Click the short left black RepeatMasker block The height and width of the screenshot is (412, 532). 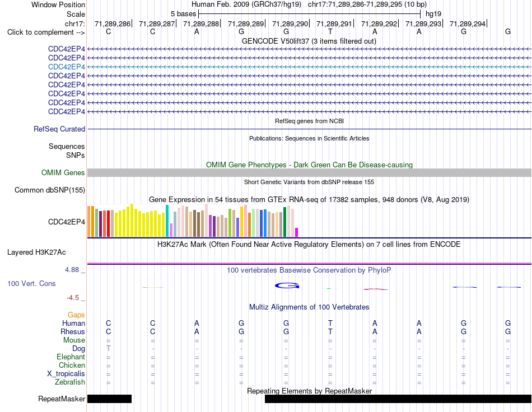[110, 399]
